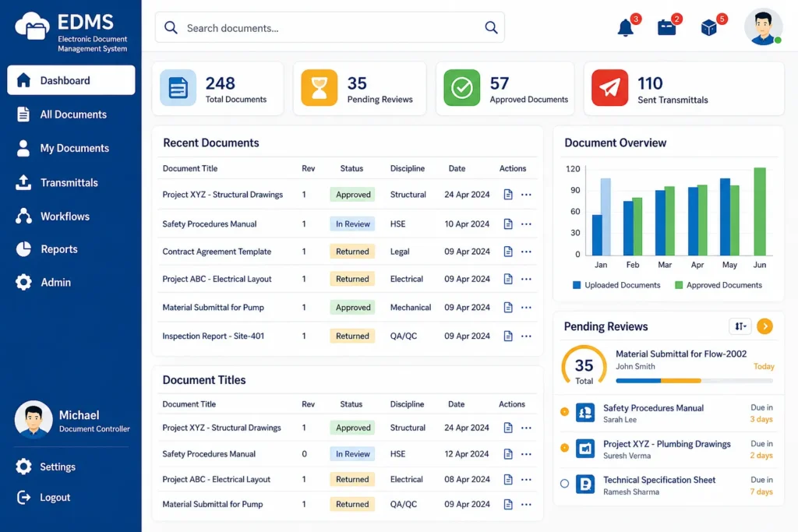
Task: Click the Approved Documents green legend swatch
Action: [679, 285]
